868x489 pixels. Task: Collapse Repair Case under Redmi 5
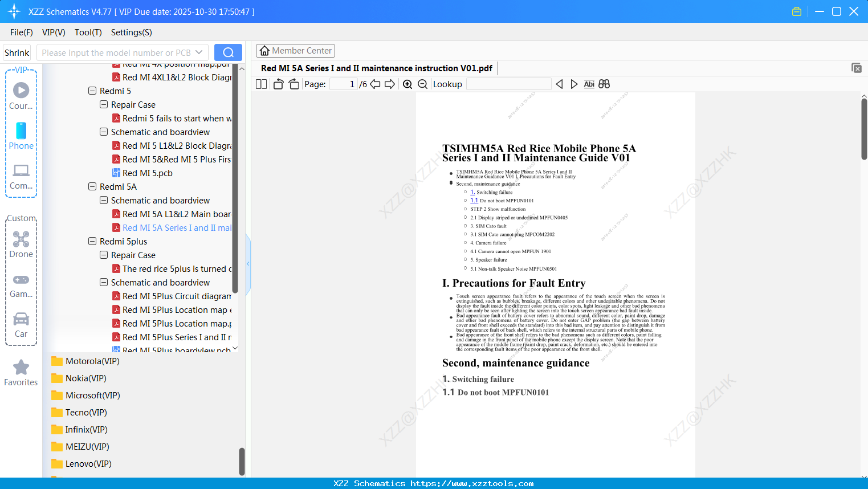tap(104, 105)
